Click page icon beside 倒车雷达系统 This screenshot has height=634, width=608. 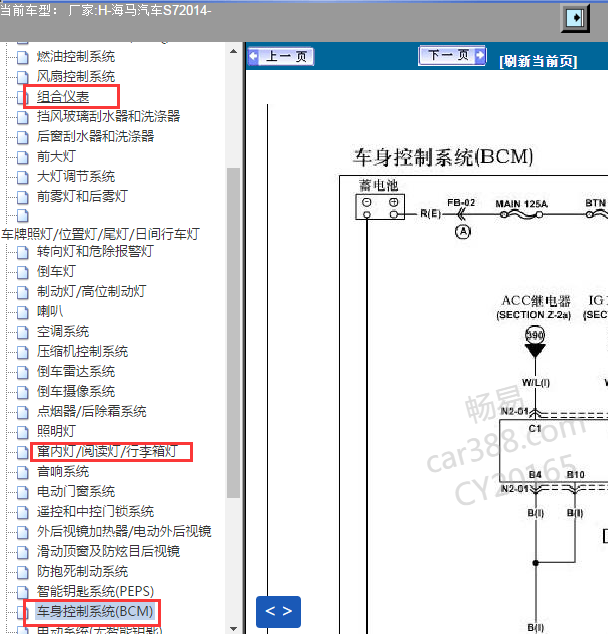(23, 372)
